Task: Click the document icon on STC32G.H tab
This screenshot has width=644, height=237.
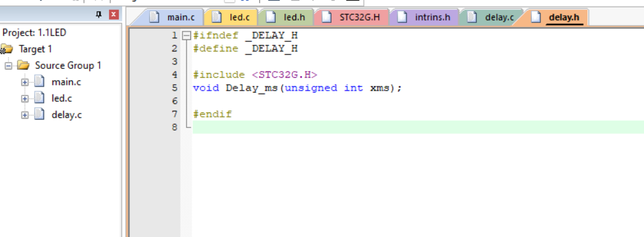Action: [326, 17]
